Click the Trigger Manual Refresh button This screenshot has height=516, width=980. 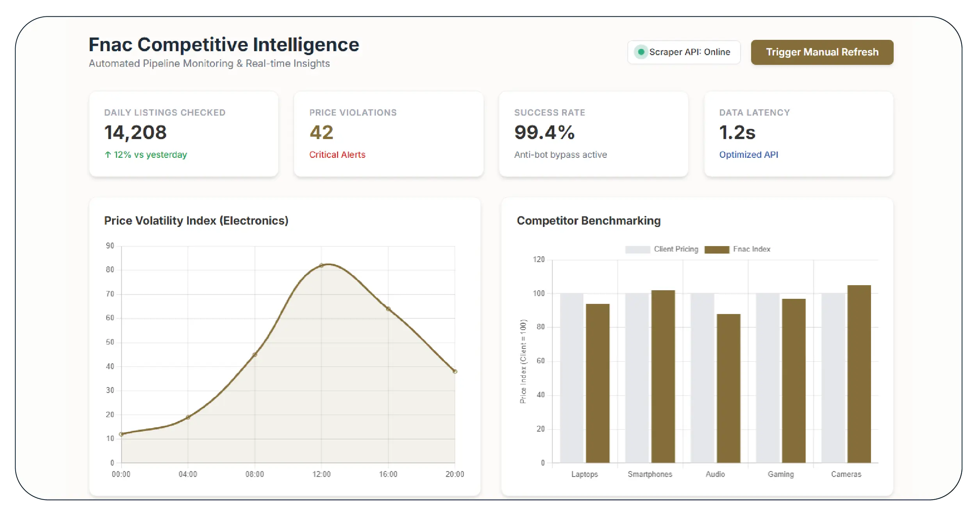pos(821,52)
